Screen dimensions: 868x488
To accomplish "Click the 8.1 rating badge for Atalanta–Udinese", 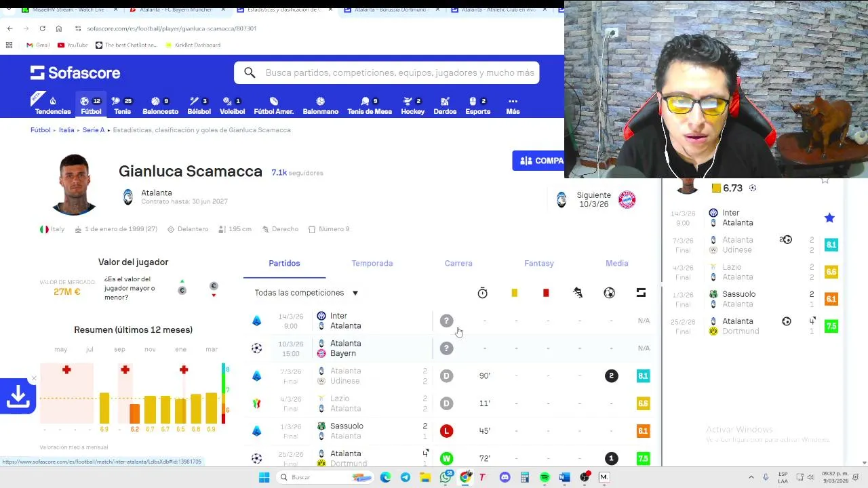I will pyautogui.click(x=643, y=375).
